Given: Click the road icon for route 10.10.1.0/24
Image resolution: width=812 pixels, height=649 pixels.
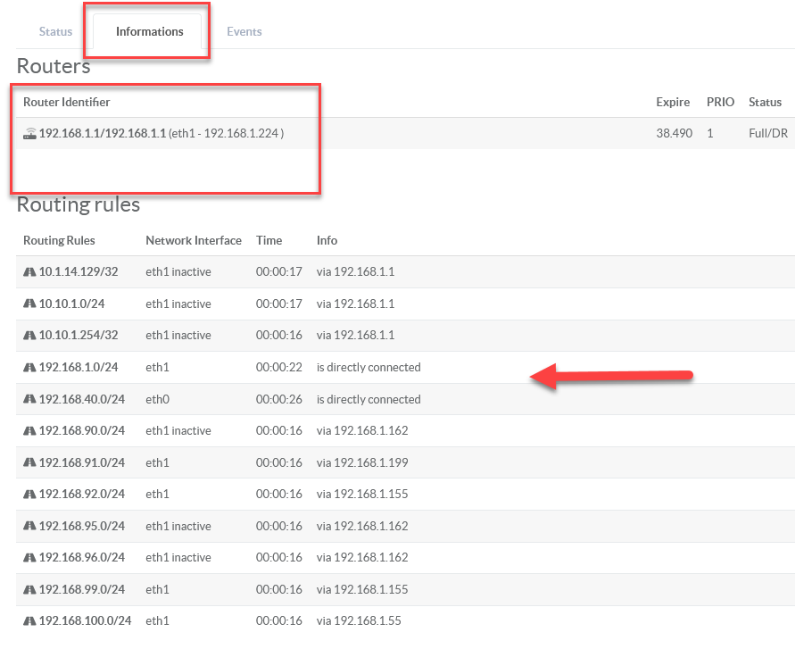Looking at the screenshot, I should click(x=29, y=304).
